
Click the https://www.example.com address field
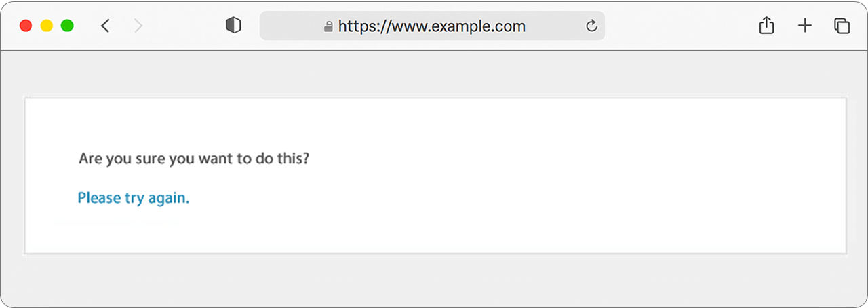coord(432,26)
